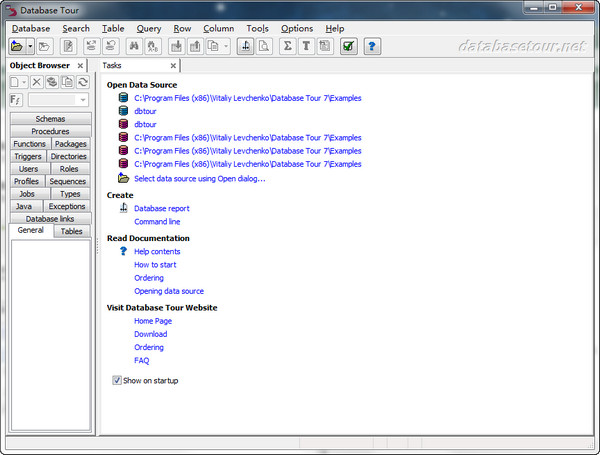Viewport: 600px width, 455px height.
Task: Click Select data source using Open dialog link
Action: pos(200,178)
